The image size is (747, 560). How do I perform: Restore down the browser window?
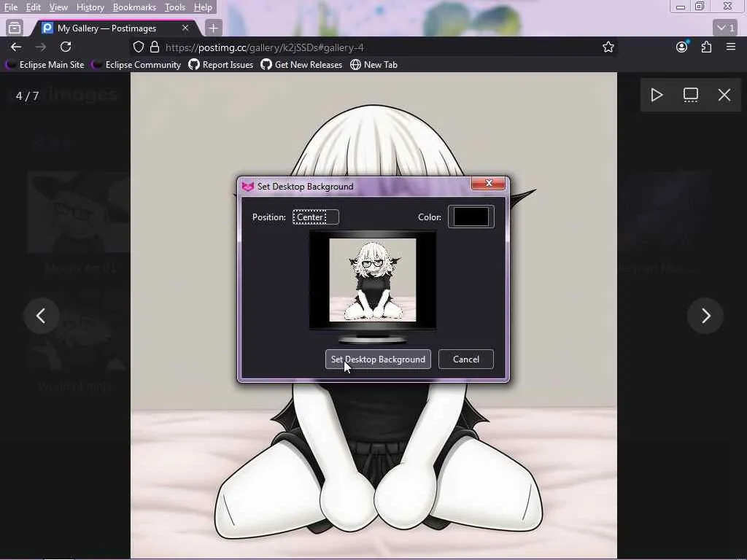point(700,7)
